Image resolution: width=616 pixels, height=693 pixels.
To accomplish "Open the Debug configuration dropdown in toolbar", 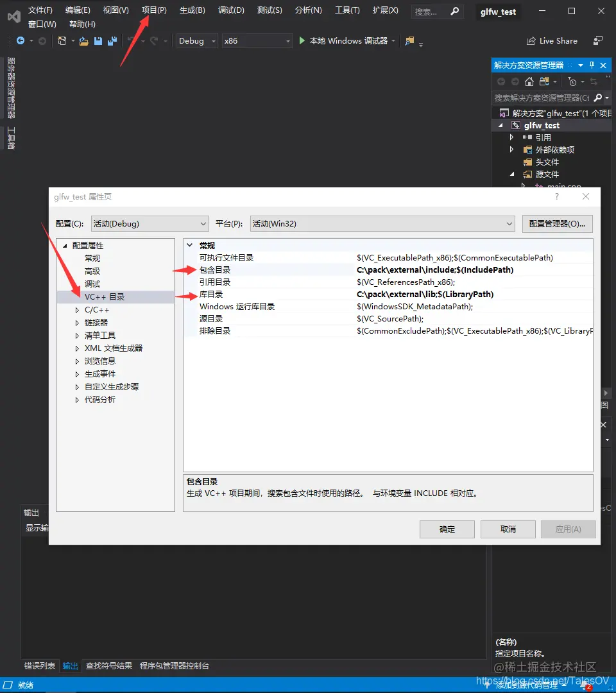I will pyautogui.click(x=197, y=40).
